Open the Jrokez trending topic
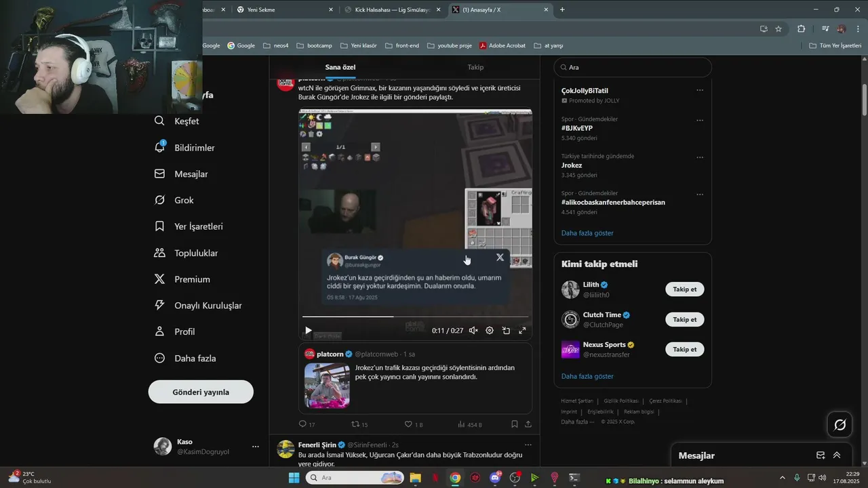Screen dimensions: 868x488 coord(572,165)
